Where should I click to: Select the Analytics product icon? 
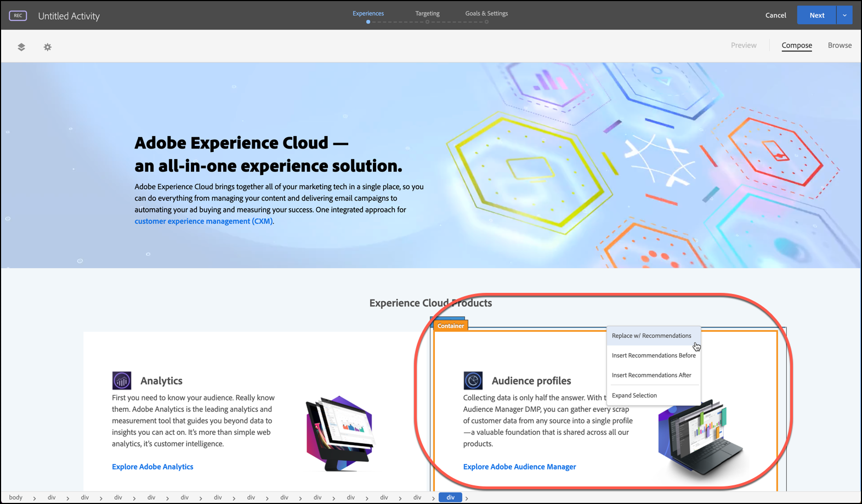click(122, 381)
